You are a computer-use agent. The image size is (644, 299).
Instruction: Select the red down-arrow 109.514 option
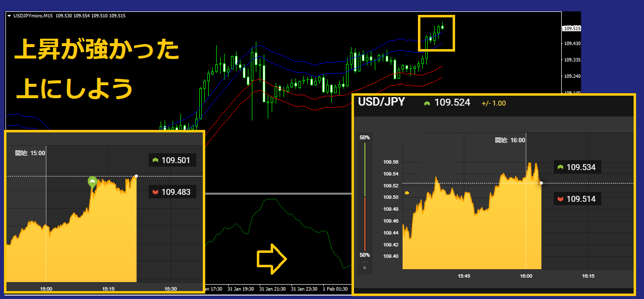click(577, 199)
